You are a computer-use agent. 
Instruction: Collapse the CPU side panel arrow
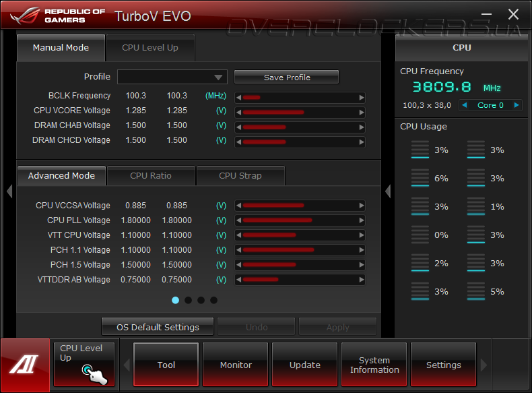(x=388, y=191)
